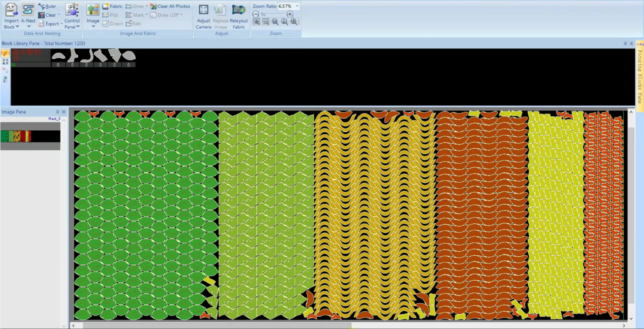Click the Mark tool
This screenshot has width=644, height=329.
click(135, 15)
